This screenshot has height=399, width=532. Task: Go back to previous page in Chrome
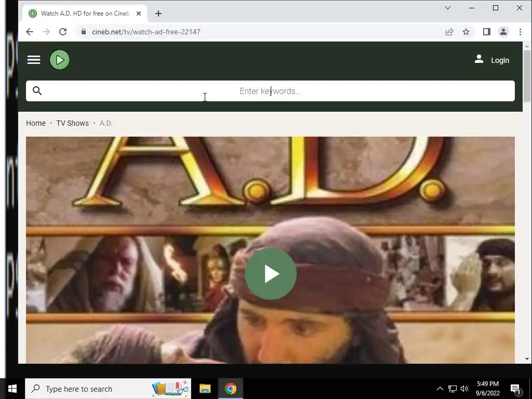click(30, 32)
